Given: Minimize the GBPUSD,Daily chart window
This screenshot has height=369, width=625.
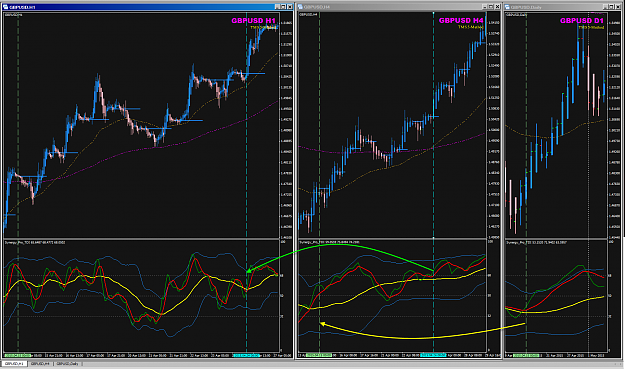Looking at the screenshot, I should pos(605,7).
